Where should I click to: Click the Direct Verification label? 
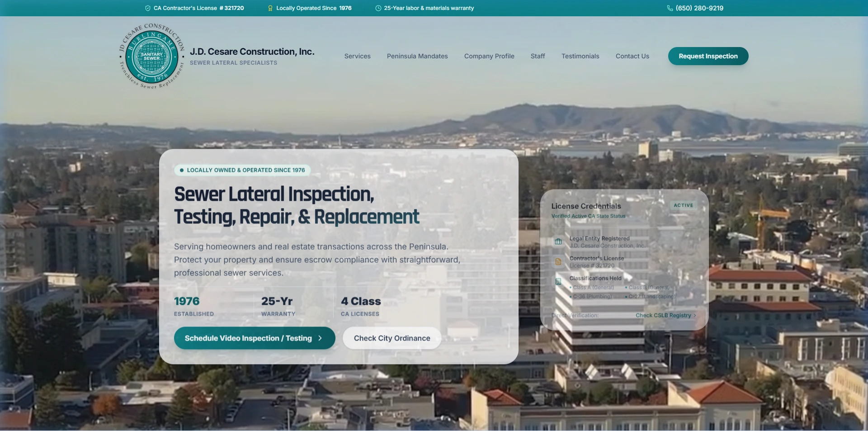tap(575, 315)
